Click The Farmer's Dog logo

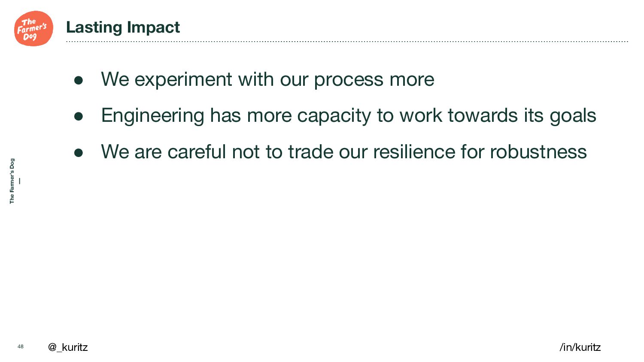click(33, 28)
